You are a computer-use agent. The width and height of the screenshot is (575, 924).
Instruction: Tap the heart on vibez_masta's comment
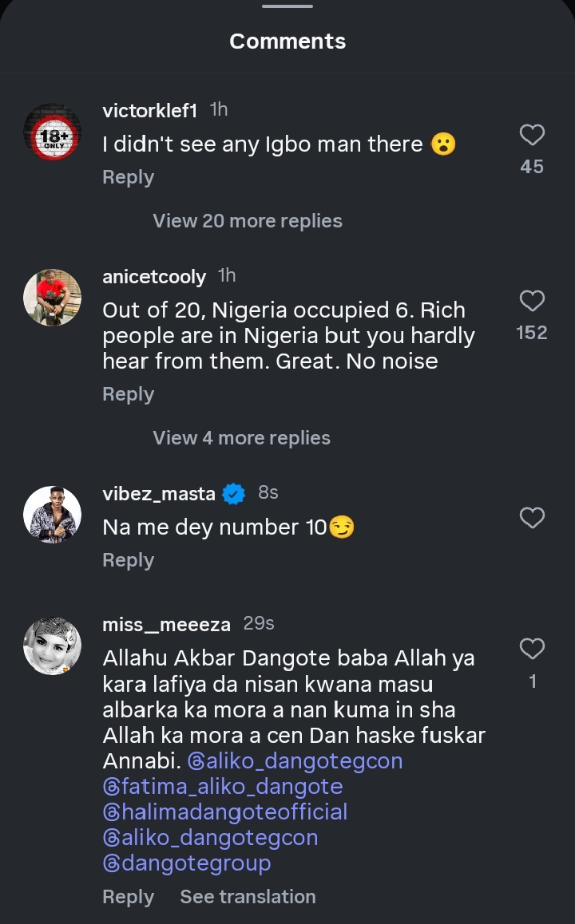532,519
